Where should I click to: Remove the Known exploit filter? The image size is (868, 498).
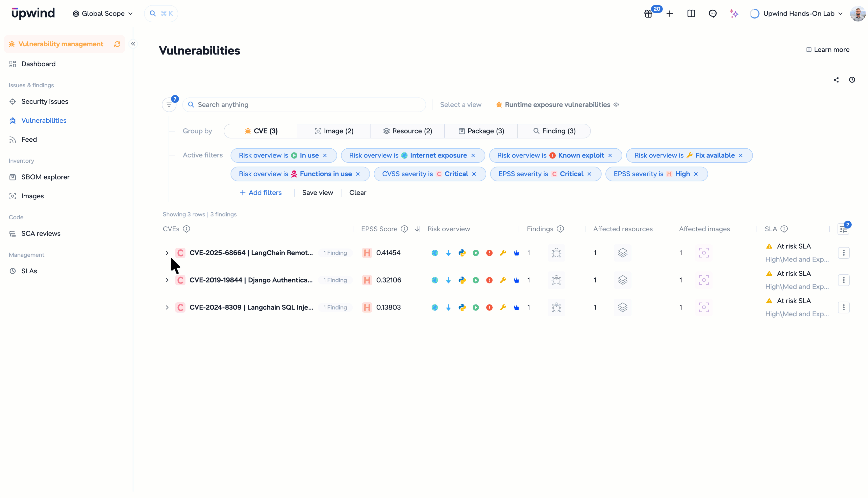610,156
